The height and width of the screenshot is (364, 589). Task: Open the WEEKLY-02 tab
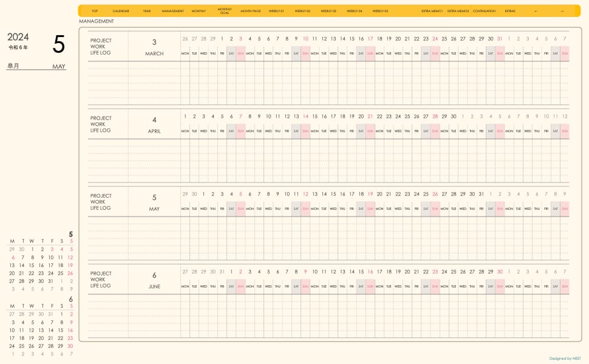(302, 11)
